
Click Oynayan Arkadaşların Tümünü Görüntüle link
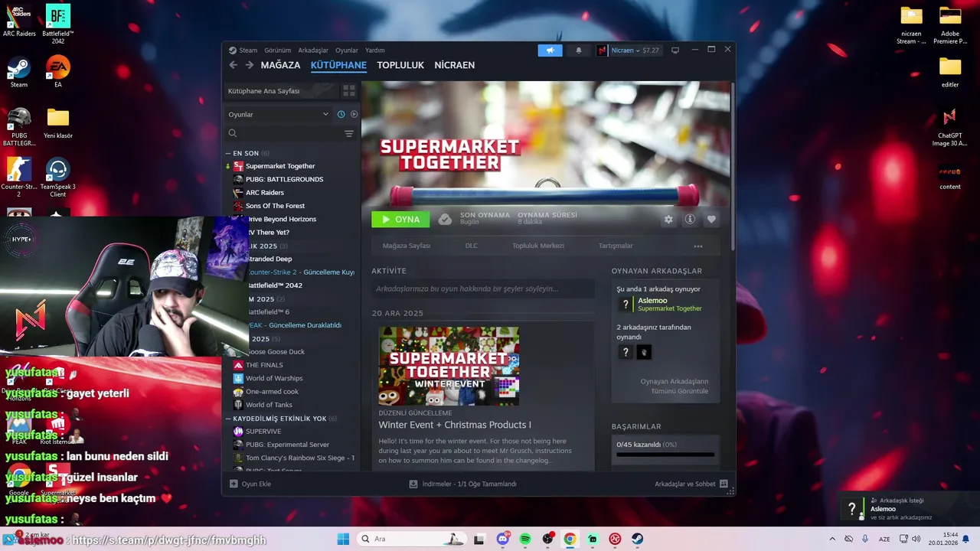click(674, 386)
